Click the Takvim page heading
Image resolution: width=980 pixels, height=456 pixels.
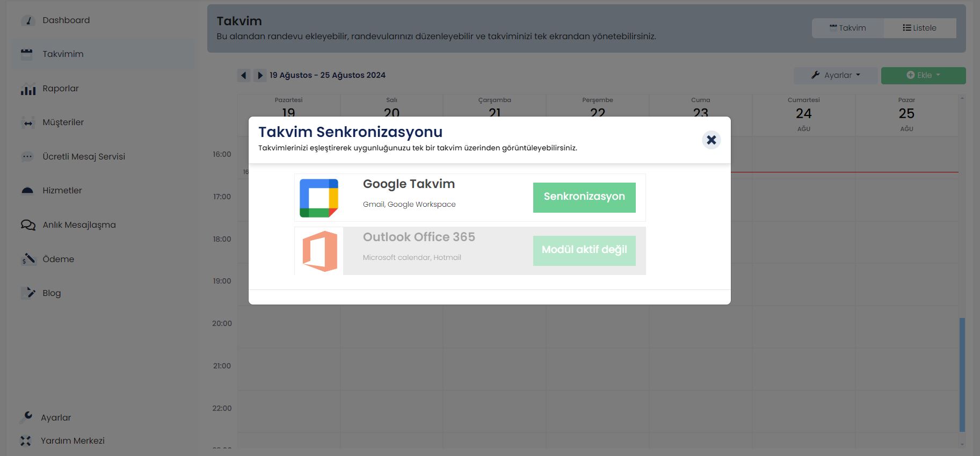point(239,21)
